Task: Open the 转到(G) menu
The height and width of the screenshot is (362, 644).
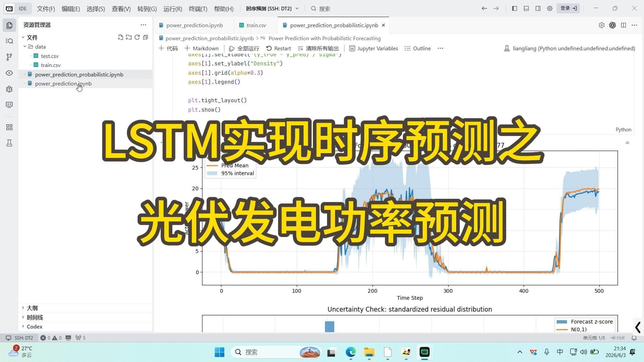Action: [147, 9]
